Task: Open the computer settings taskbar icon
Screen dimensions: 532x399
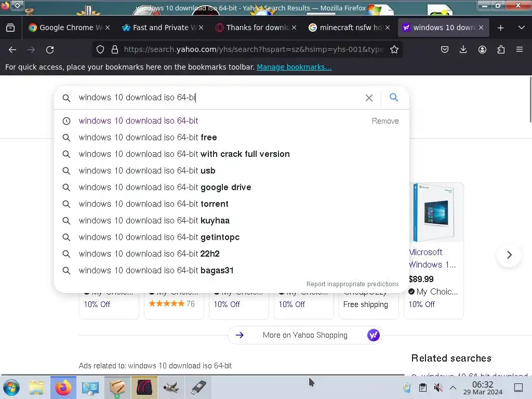Action: [90, 388]
